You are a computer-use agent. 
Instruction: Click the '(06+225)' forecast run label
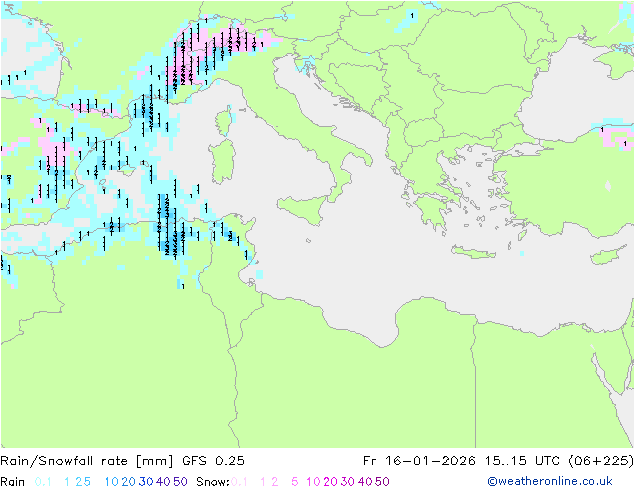tap(600, 461)
